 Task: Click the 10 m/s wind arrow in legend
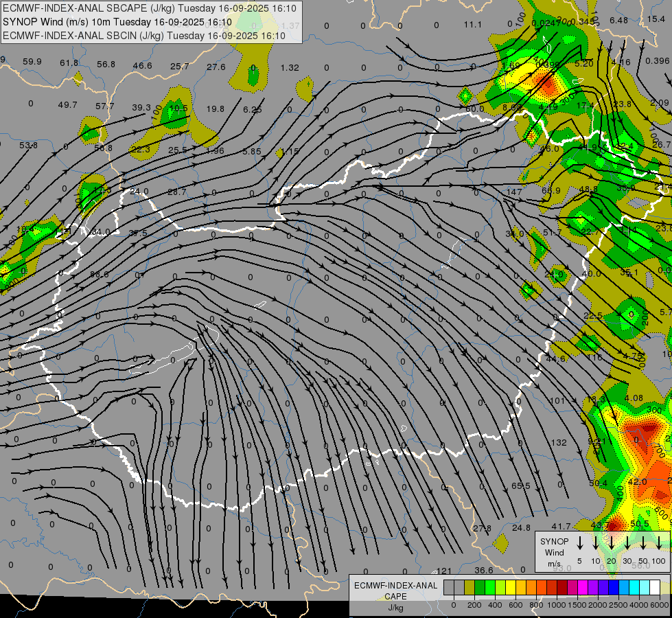pyautogui.click(x=595, y=542)
